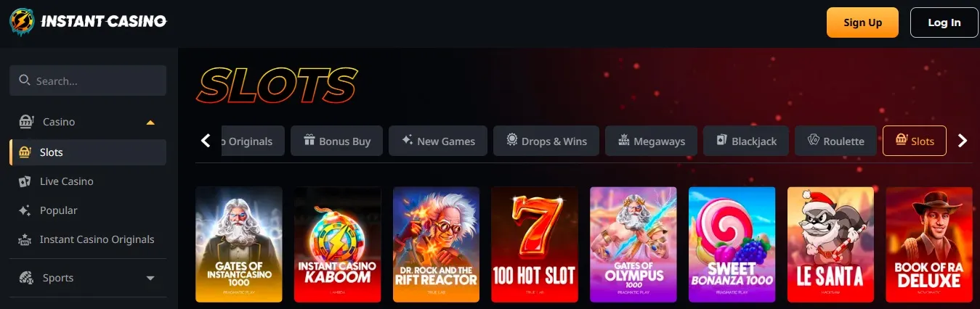
Task: Click the Popular sparkle icon in sidebar
Action: click(x=25, y=210)
